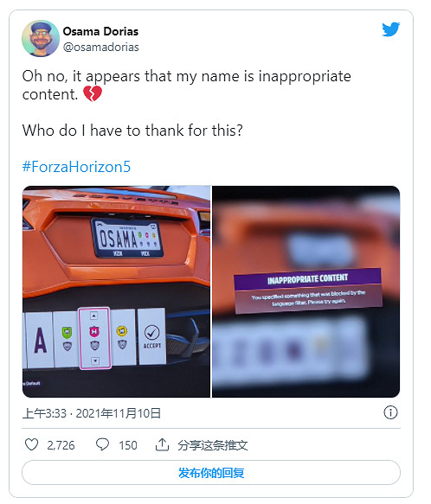Image resolution: width=431 pixels, height=504 pixels.
Task: Select the letter A plate tile
Action: coord(40,340)
